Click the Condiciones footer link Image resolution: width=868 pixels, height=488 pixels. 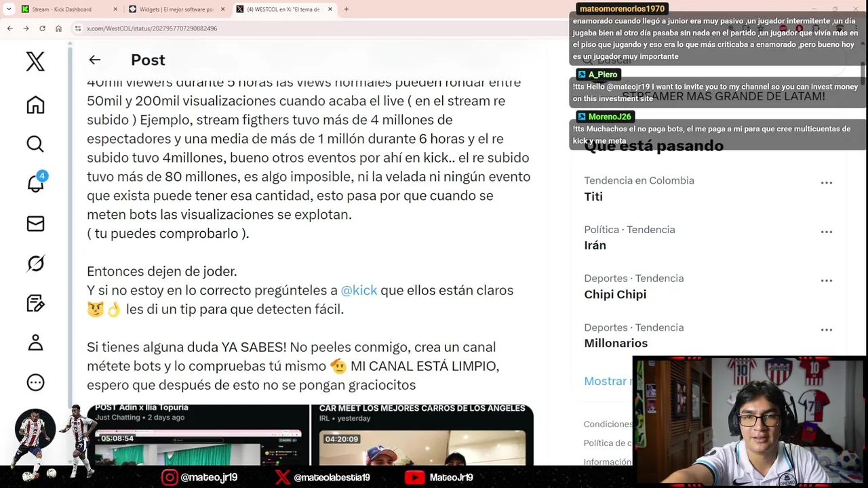pos(608,424)
